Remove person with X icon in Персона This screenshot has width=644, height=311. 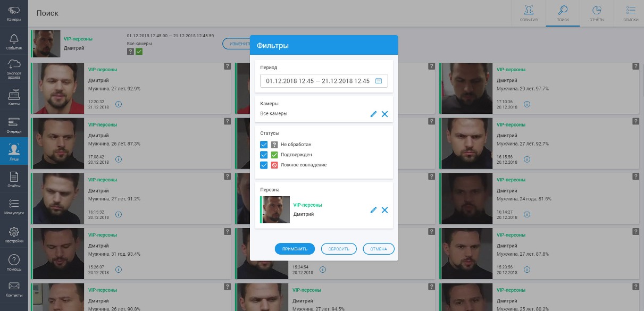[x=384, y=210]
